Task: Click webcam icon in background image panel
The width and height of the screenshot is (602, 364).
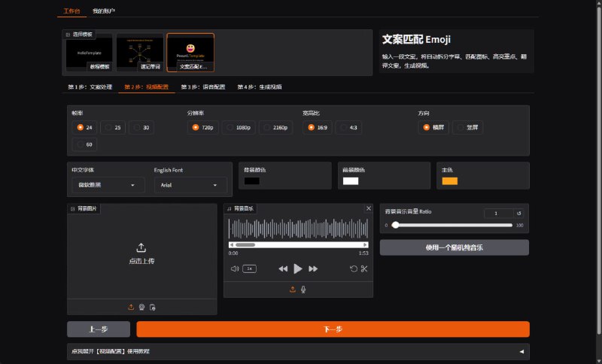Action: click(x=141, y=307)
